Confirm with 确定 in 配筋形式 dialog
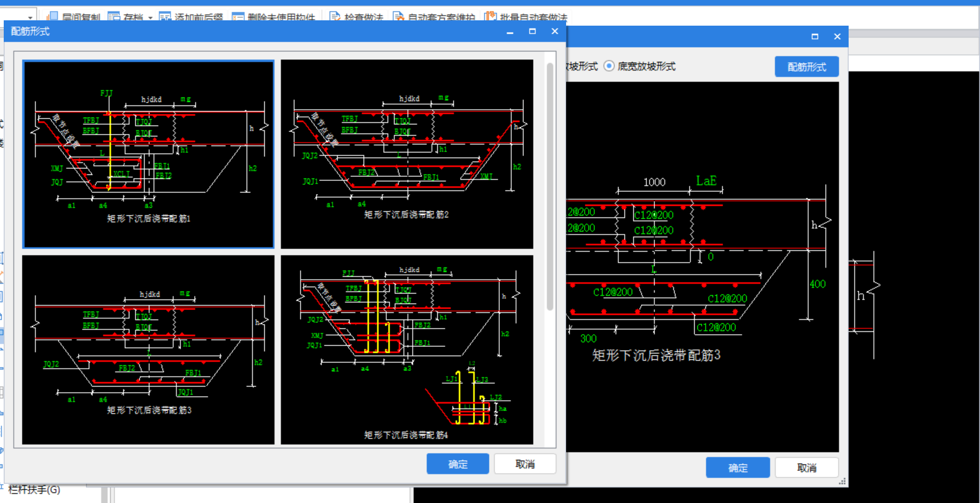Screen dimensions: 980x503 pyautogui.click(x=458, y=464)
